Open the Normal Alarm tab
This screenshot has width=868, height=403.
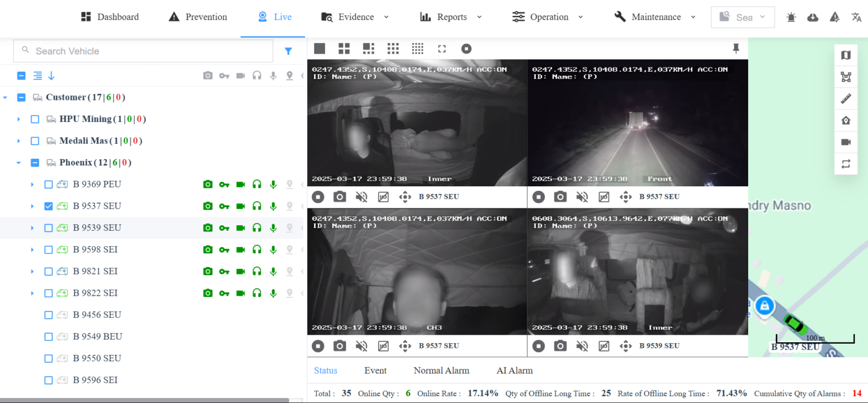click(441, 370)
